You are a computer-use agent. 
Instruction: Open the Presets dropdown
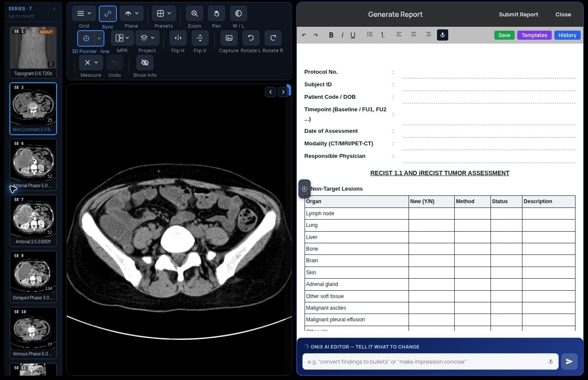pos(164,14)
